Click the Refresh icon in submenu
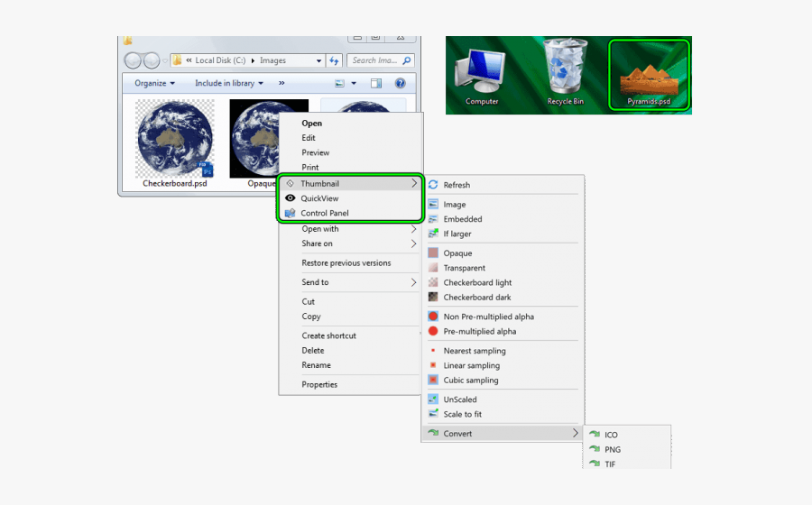 pos(433,185)
